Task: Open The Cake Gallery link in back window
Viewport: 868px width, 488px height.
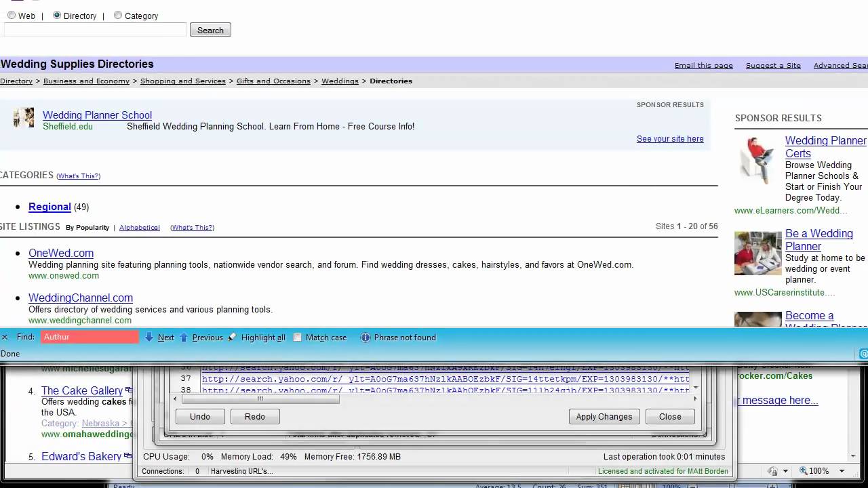Action: (x=82, y=390)
